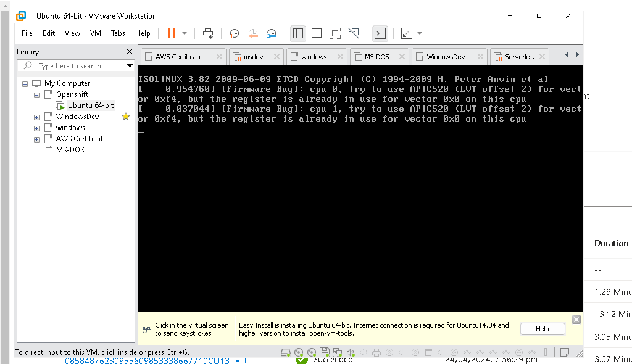Open the library search filter dropdown
Screen dimensions: 632x364
[x=130, y=66]
